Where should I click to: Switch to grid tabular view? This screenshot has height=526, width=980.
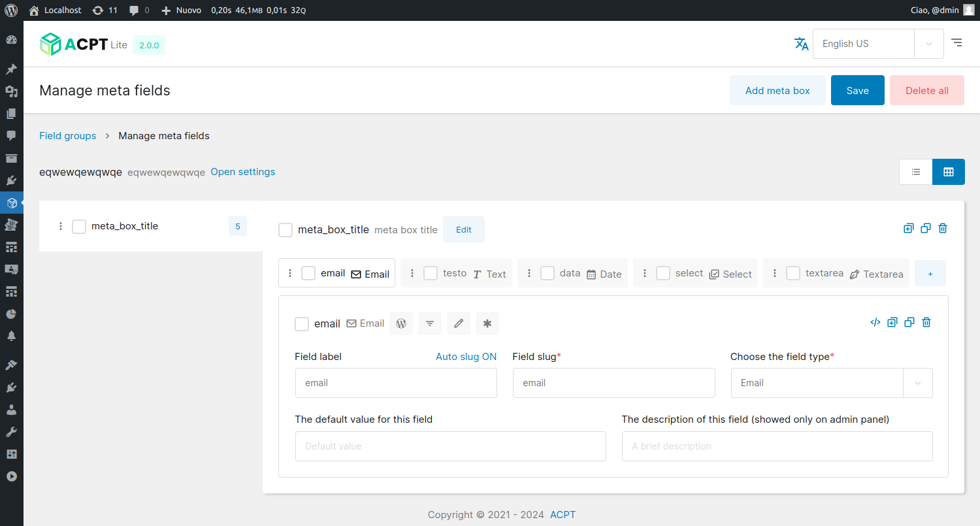(x=948, y=172)
